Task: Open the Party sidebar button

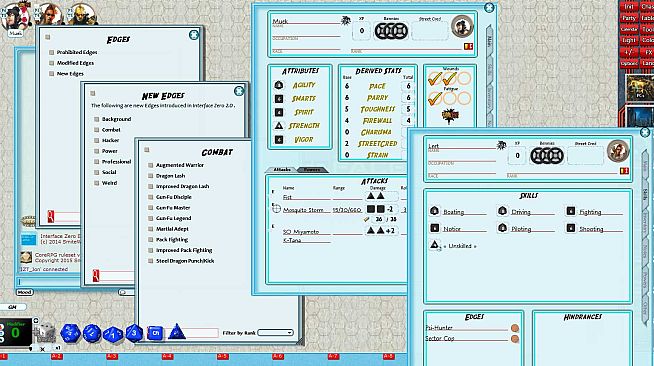Action: (629, 18)
